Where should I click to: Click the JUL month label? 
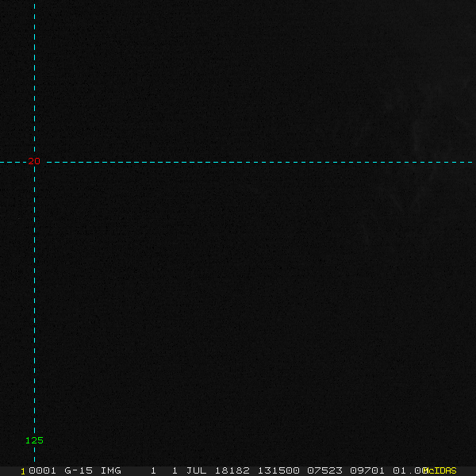pyautogui.click(x=196, y=470)
